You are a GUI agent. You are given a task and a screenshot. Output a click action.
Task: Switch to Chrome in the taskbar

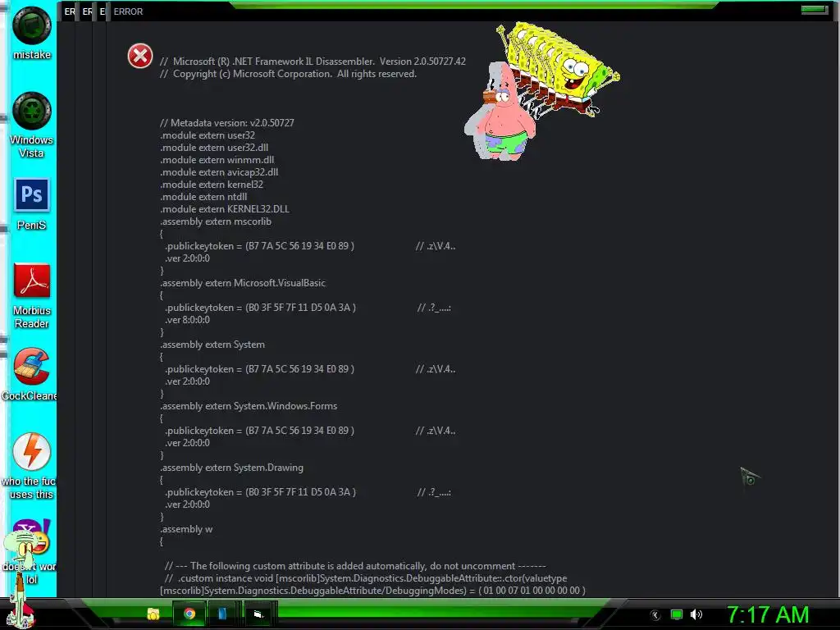(189, 614)
